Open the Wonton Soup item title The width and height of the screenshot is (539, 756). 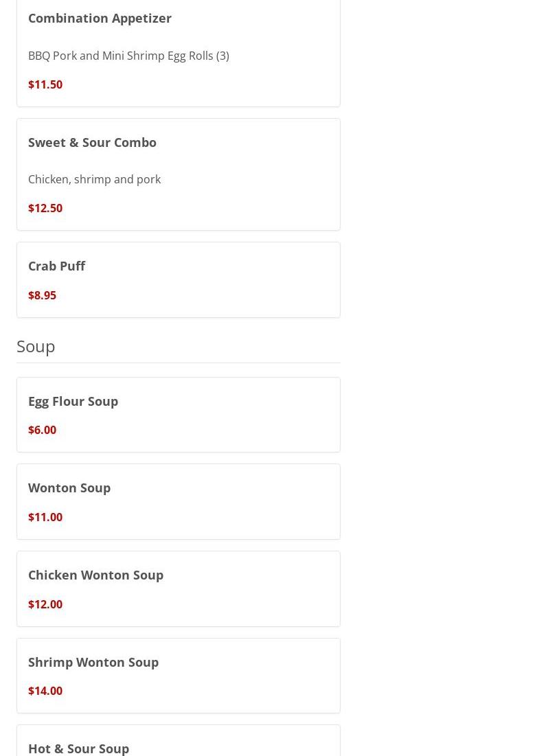[69, 488]
